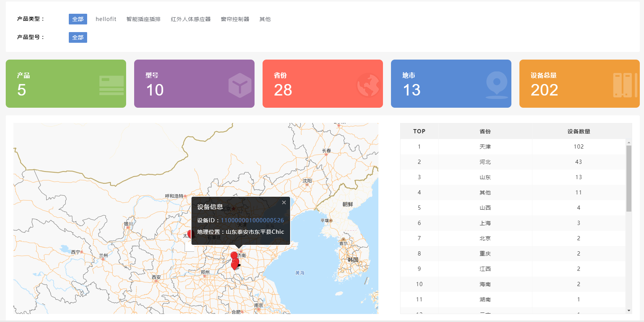Image resolution: width=644 pixels, height=322 pixels.
Task: Click the globe icon on 省份 card
Action: point(368,85)
